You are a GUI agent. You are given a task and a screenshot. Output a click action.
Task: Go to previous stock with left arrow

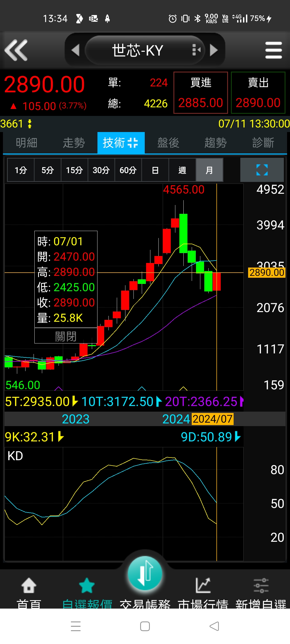[x=75, y=50]
